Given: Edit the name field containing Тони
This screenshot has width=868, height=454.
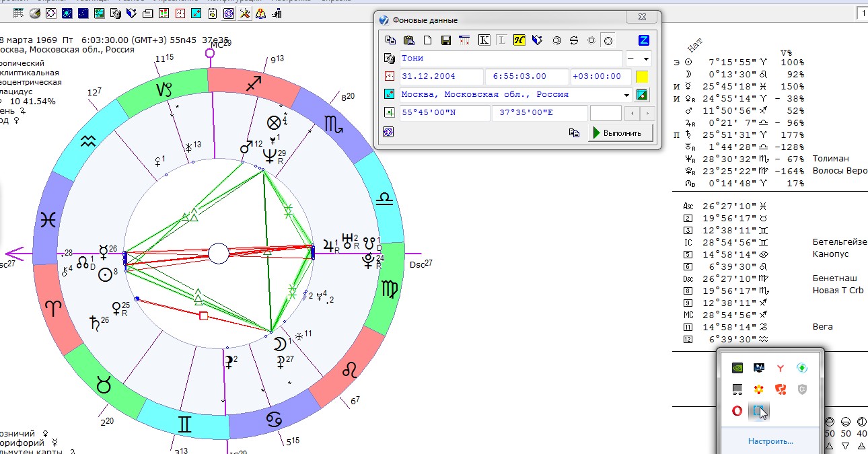Looking at the screenshot, I should 511,59.
